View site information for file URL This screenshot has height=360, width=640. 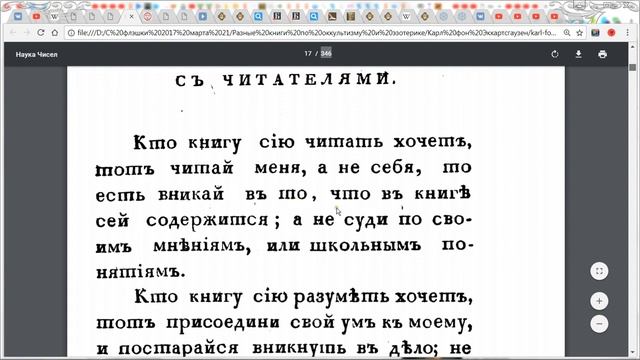click(71, 33)
